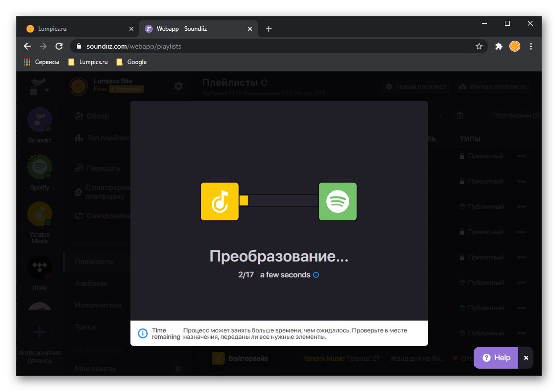Viewport: 558px width, 392px height.
Task: Open account settings via the gear icon
Action: [x=179, y=85]
